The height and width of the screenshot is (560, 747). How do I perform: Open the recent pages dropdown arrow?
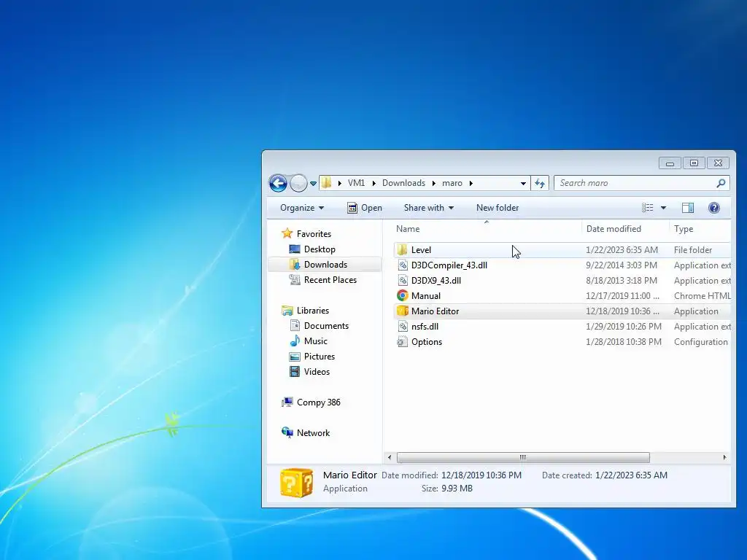click(x=313, y=183)
